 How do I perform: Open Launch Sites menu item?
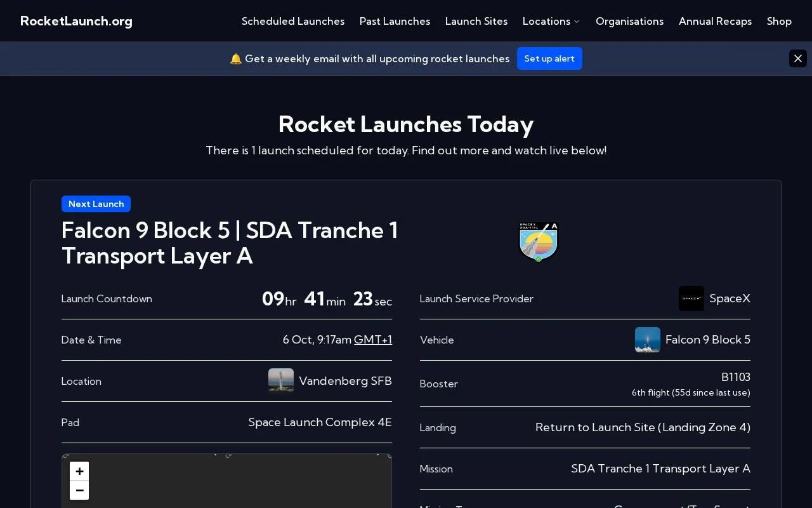(476, 21)
